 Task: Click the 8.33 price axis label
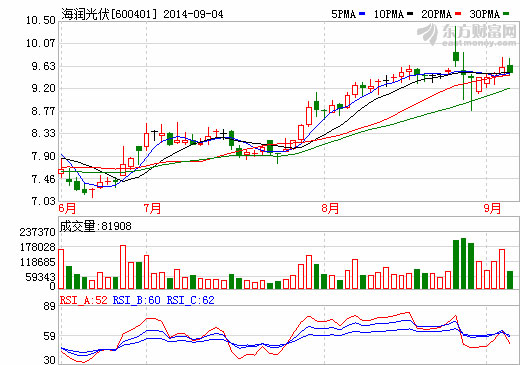point(43,133)
